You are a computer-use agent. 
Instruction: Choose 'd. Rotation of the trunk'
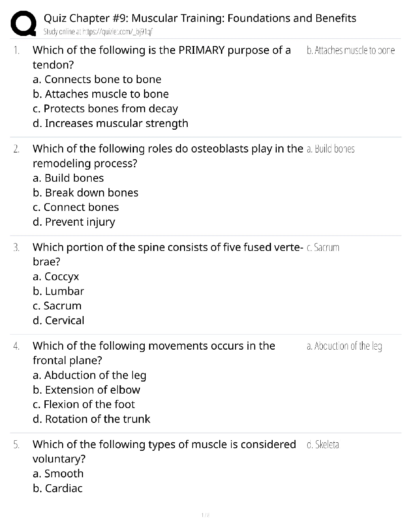[x=92, y=419]
